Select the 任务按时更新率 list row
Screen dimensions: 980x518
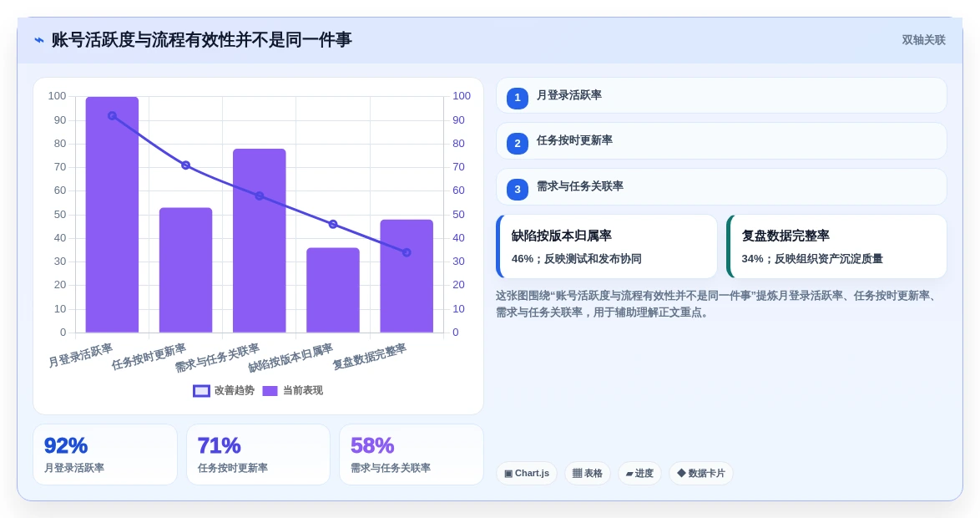pos(721,140)
